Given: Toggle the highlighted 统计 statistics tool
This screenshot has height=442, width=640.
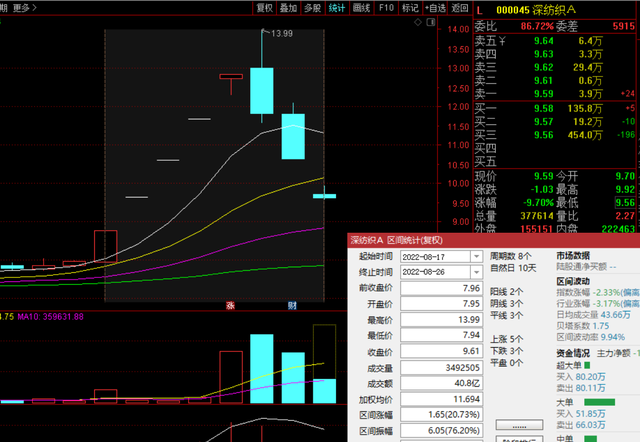Looking at the screenshot, I should click(337, 7).
